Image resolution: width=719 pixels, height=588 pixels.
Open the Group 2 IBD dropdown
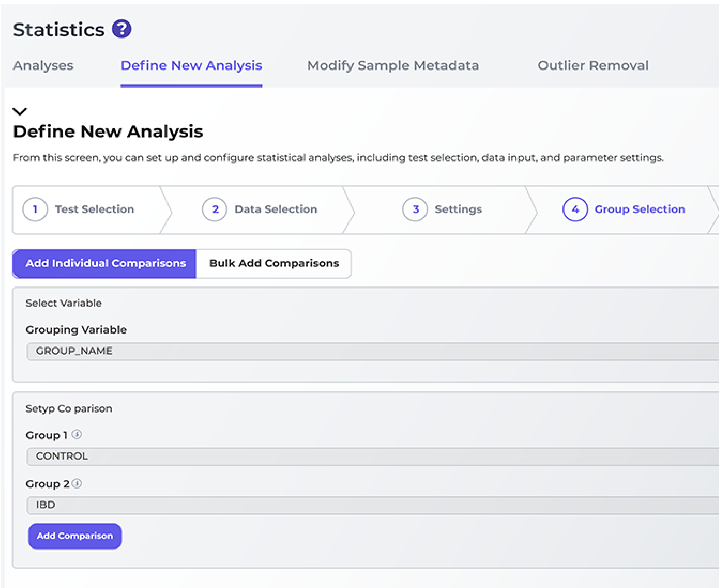pos(373,505)
